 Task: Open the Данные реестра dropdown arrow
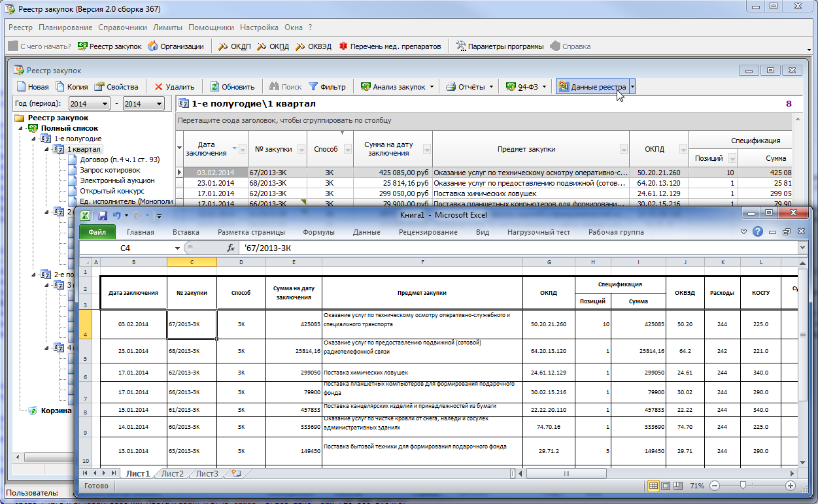tap(632, 87)
